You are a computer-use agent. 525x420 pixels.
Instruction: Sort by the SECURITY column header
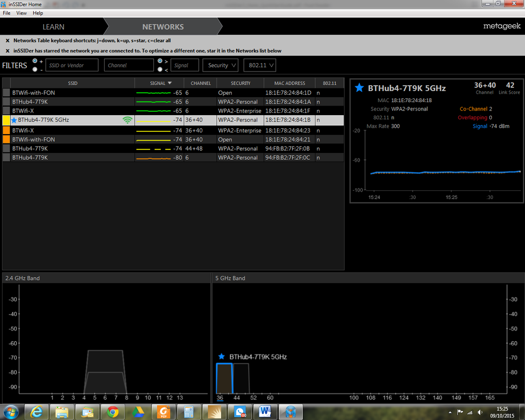tap(240, 83)
